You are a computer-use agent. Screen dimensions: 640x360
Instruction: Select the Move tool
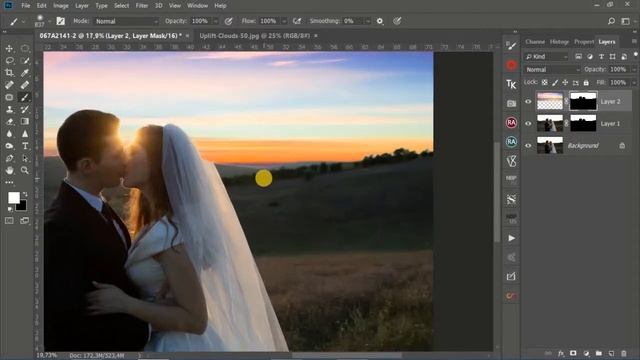tap(9, 49)
